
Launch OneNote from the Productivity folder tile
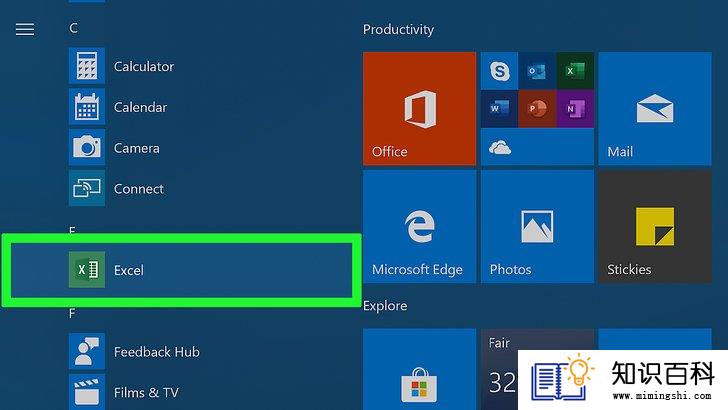575,109
